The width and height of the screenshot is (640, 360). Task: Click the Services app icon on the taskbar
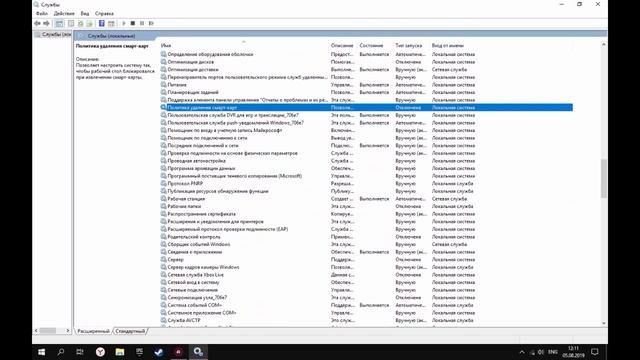[198, 352]
